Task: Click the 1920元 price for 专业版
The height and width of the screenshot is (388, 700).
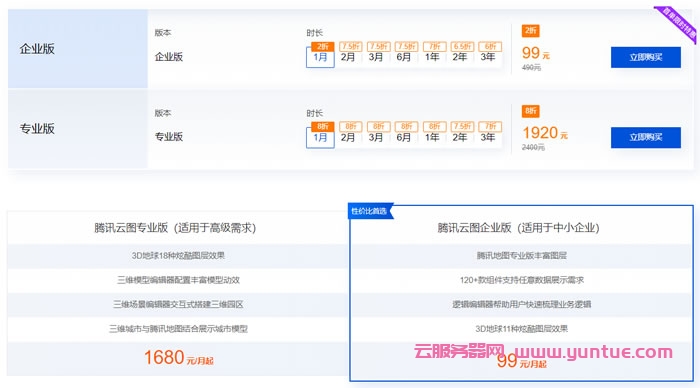Action: [x=545, y=133]
